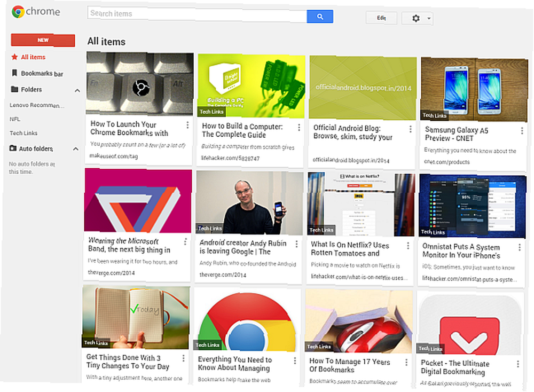Open the Lenovo Recommen... folder
Viewport: 534px width, 392px height.
(37, 105)
